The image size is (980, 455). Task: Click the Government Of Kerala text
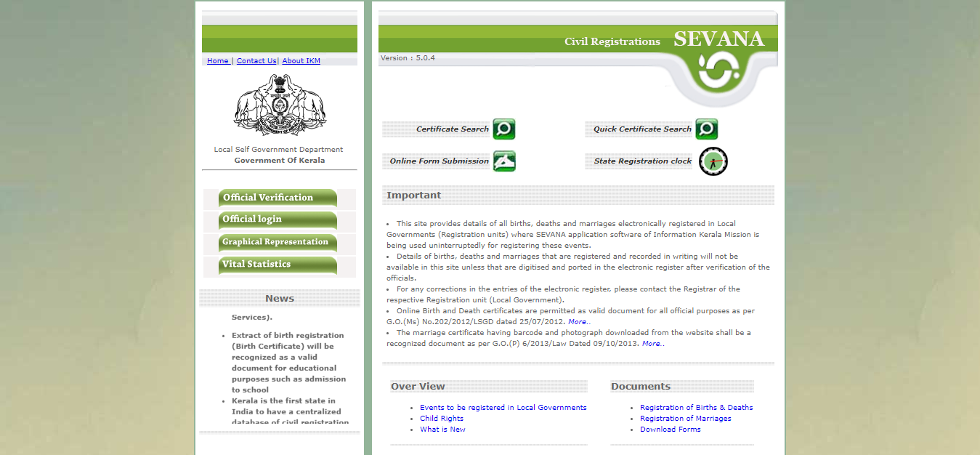(x=280, y=161)
